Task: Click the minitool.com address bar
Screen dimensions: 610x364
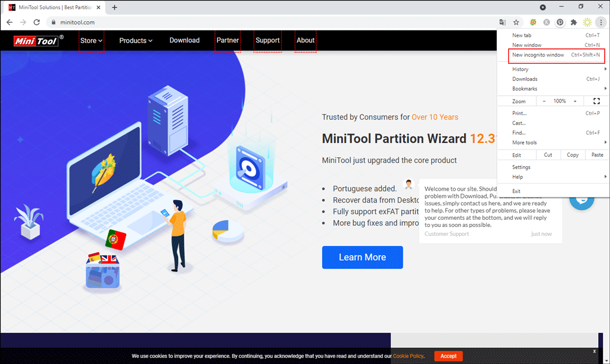Action: (x=272, y=22)
